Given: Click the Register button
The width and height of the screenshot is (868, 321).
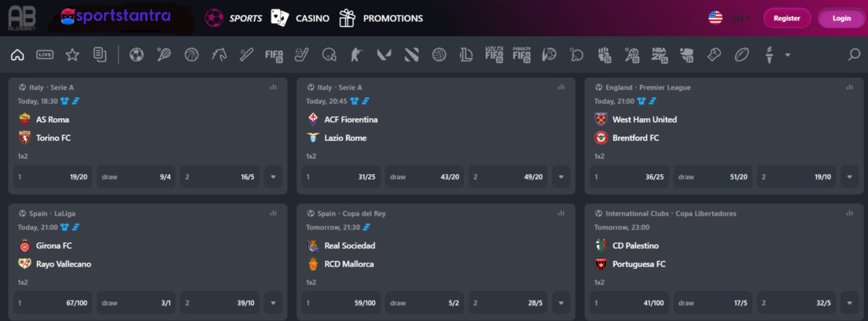Looking at the screenshot, I should click(787, 18).
